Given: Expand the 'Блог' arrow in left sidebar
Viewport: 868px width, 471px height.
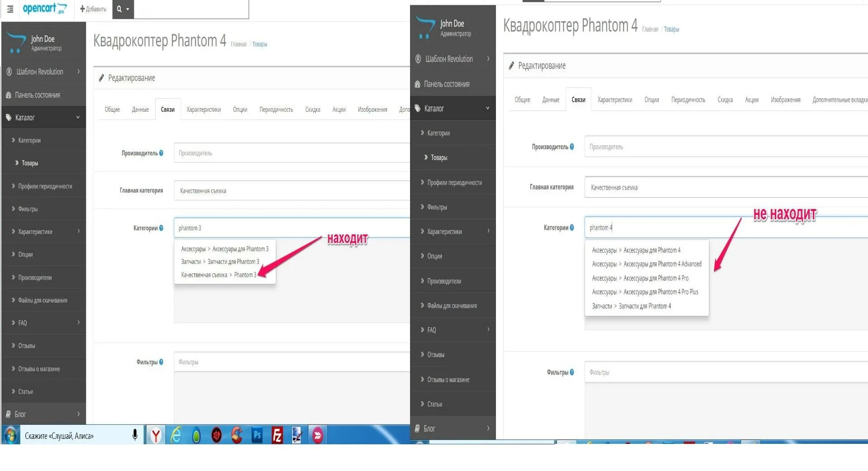Looking at the screenshot, I should [x=79, y=414].
